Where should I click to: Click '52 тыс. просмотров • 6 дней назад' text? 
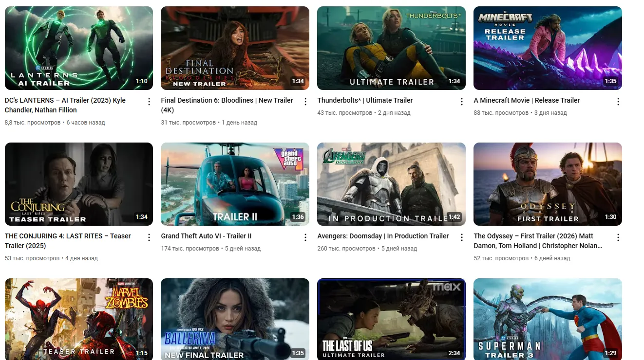[x=522, y=258]
